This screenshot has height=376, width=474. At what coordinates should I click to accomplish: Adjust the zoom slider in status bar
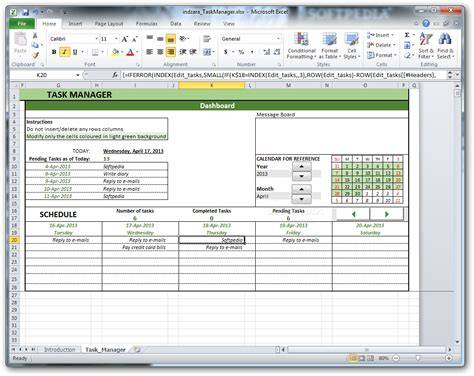tap(418, 358)
